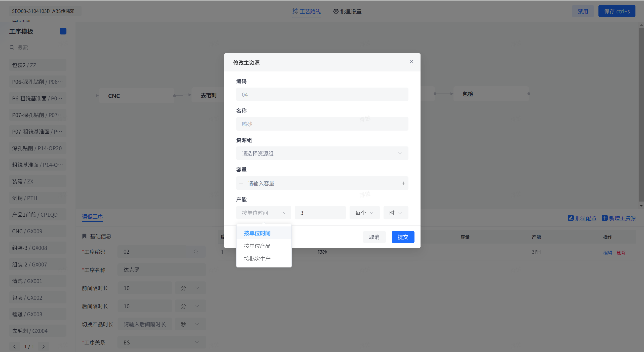
Task: Select the 编辑工序 tab
Action: 92,217
